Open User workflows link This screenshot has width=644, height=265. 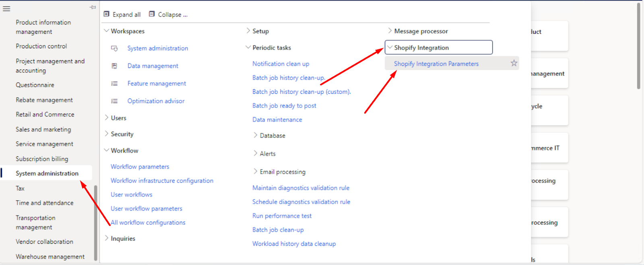132,195
